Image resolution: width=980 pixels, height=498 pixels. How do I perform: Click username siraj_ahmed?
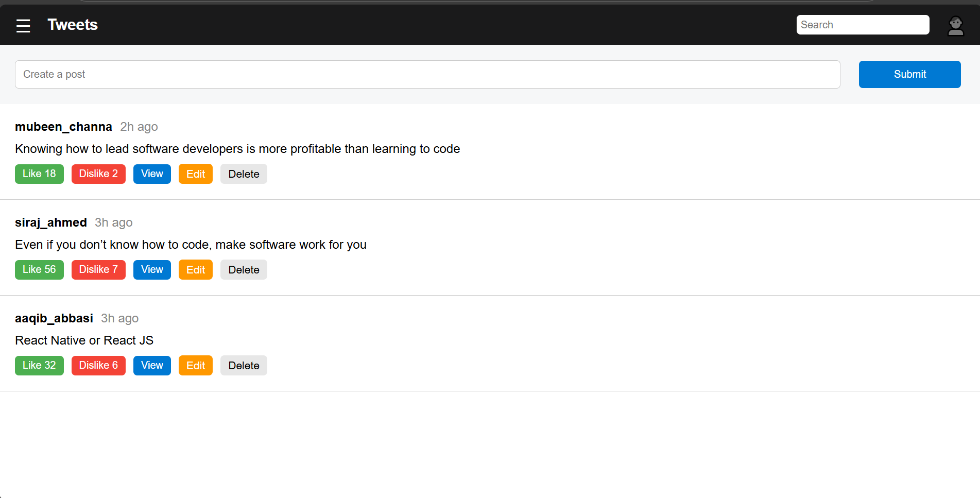[51, 222]
